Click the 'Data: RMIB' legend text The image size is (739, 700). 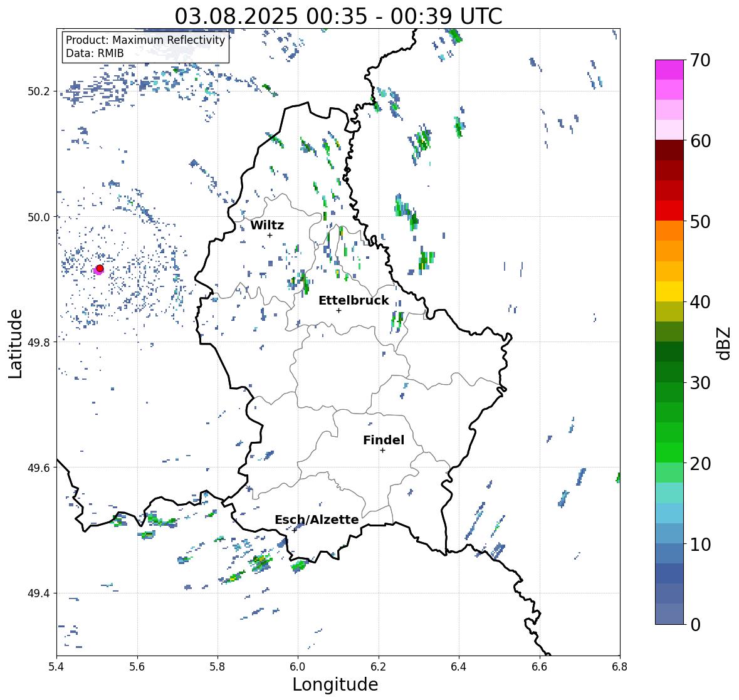coord(95,53)
